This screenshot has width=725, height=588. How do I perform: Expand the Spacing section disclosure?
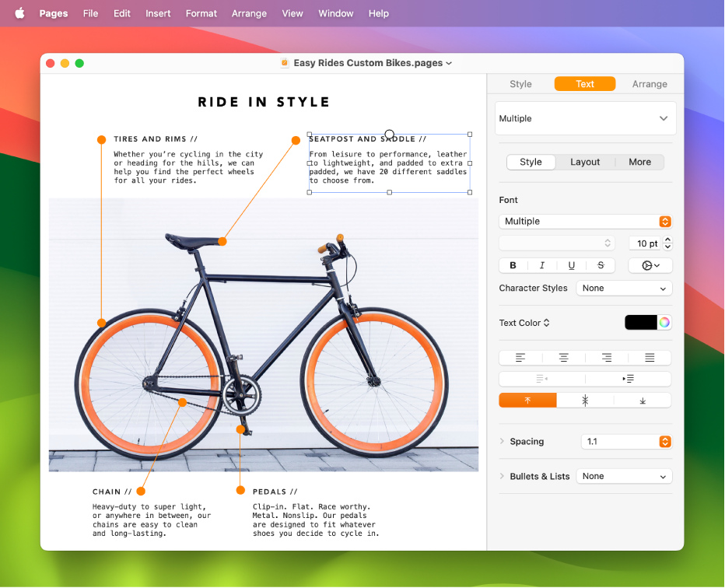(x=501, y=442)
